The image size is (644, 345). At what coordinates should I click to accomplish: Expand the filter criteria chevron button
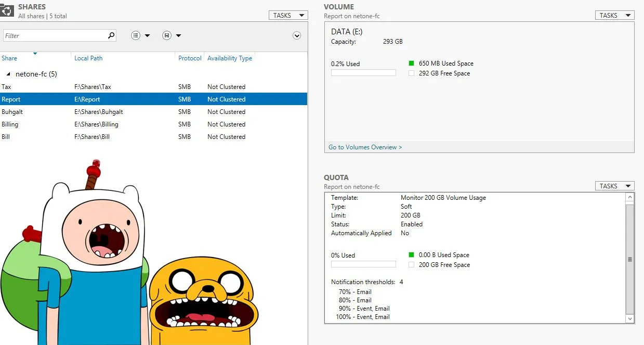coord(297,35)
